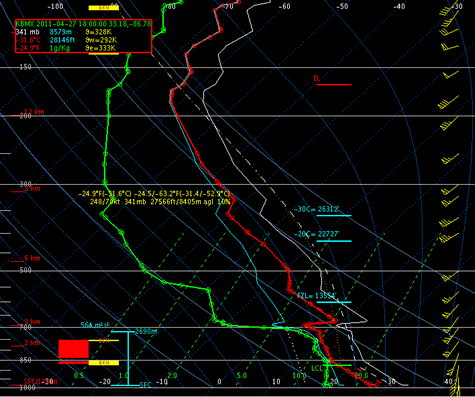Select the yellow BKN cloud bar at 850 mb
Viewport: 475px width, 397px height.
[104, 363]
